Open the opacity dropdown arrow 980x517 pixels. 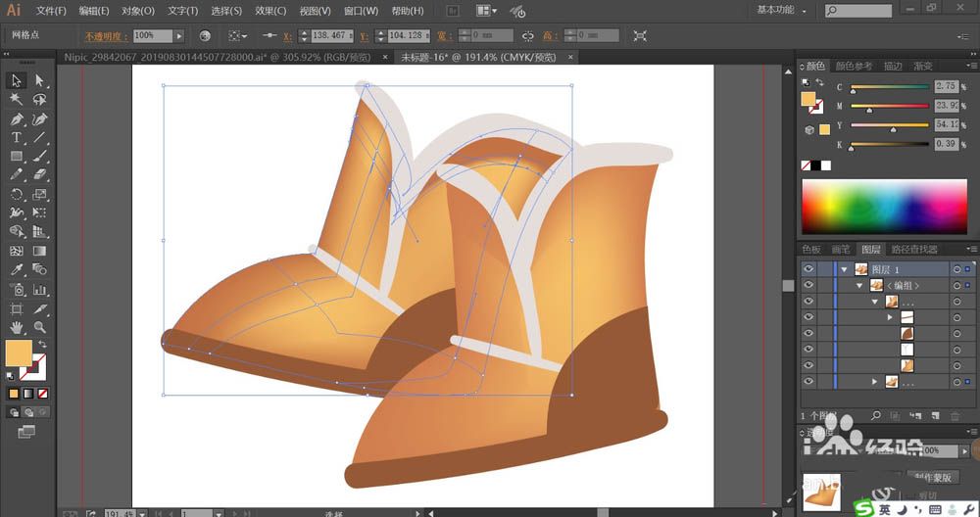coord(178,35)
